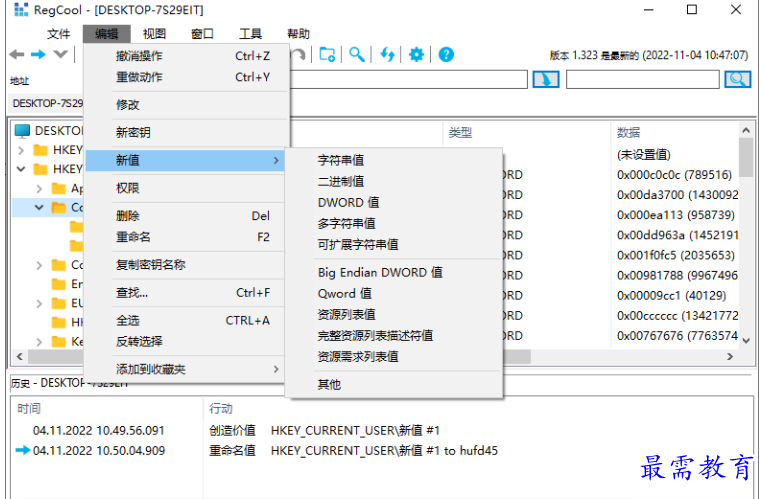This screenshot has height=499, width=762.
Task: Open the 帮助 menu
Action: [x=298, y=34]
